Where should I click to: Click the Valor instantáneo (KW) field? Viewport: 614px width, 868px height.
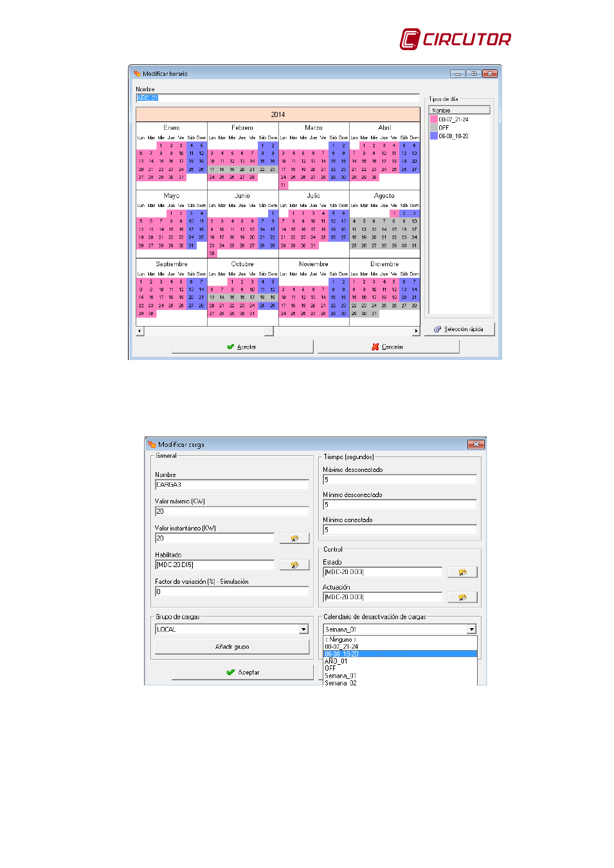[215, 538]
